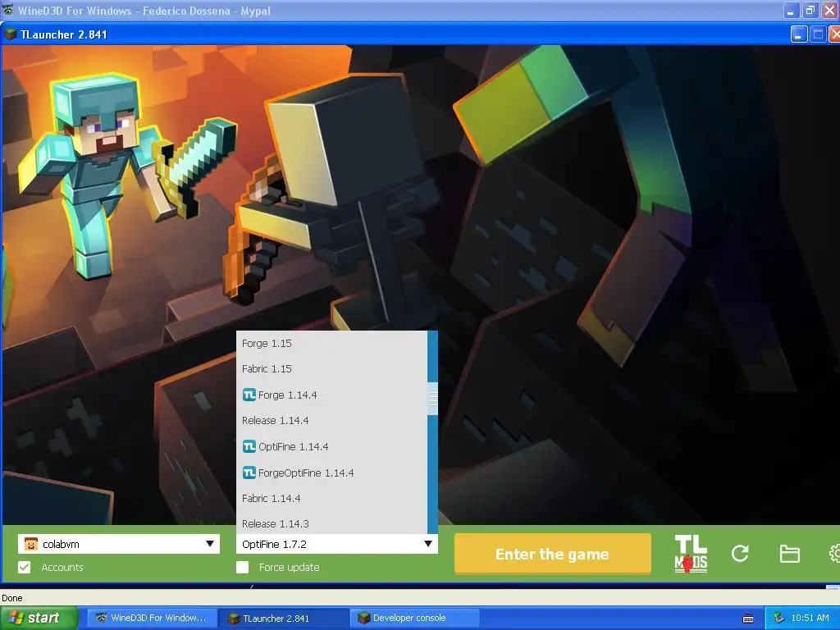Minimize the Mypal browser window
Viewport: 840px width, 630px height.
click(790, 10)
